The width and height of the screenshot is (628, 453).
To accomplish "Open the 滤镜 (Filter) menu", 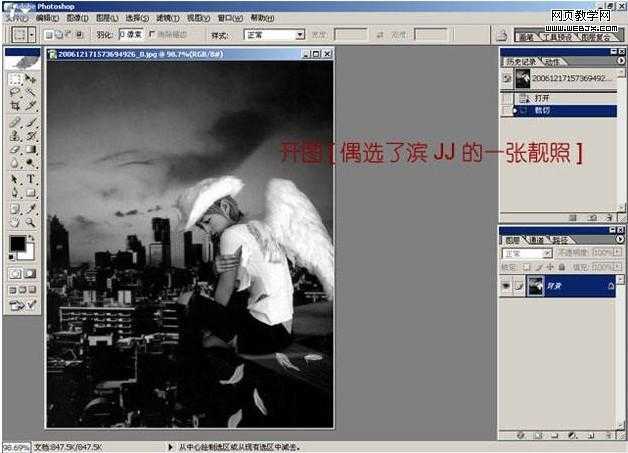I will click(167, 18).
